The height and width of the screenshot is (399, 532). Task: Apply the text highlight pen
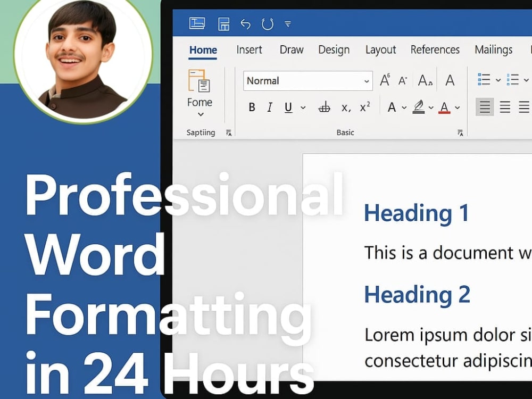[419, 107]
